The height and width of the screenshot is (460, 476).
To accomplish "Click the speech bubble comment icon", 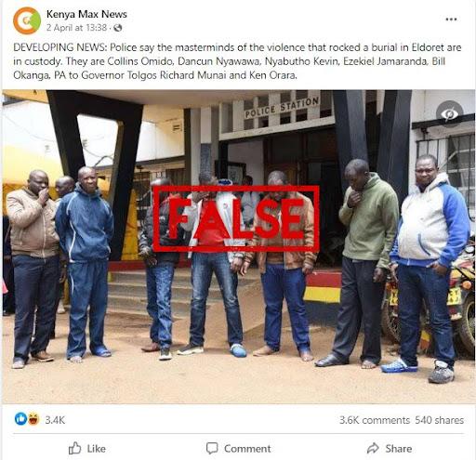I will coord(212,448).
